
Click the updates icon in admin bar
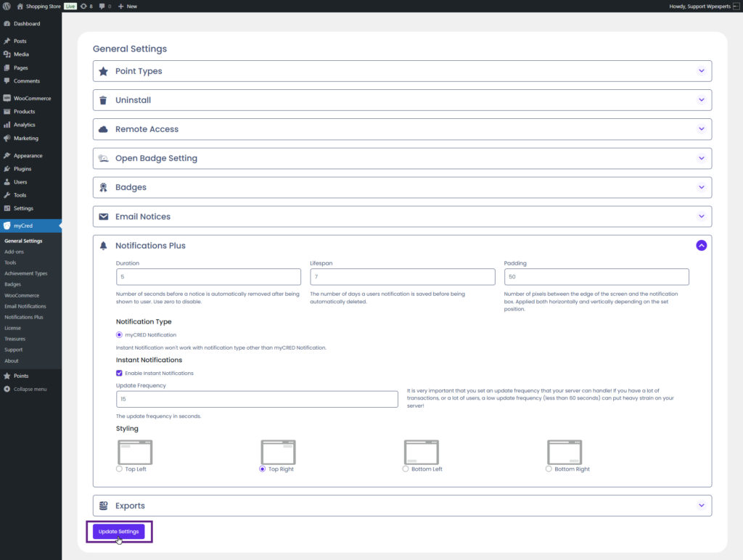pos(84,6)
